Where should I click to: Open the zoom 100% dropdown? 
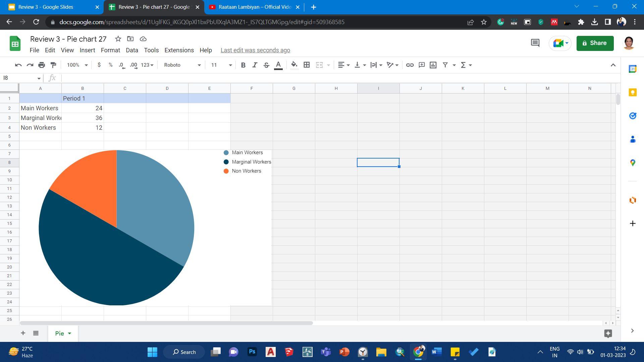pyautogui.click(x=77, y=65)
